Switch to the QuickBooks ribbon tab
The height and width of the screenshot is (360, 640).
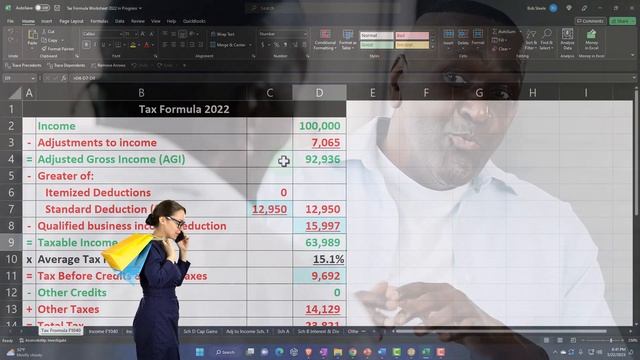[x=194, y=21]
